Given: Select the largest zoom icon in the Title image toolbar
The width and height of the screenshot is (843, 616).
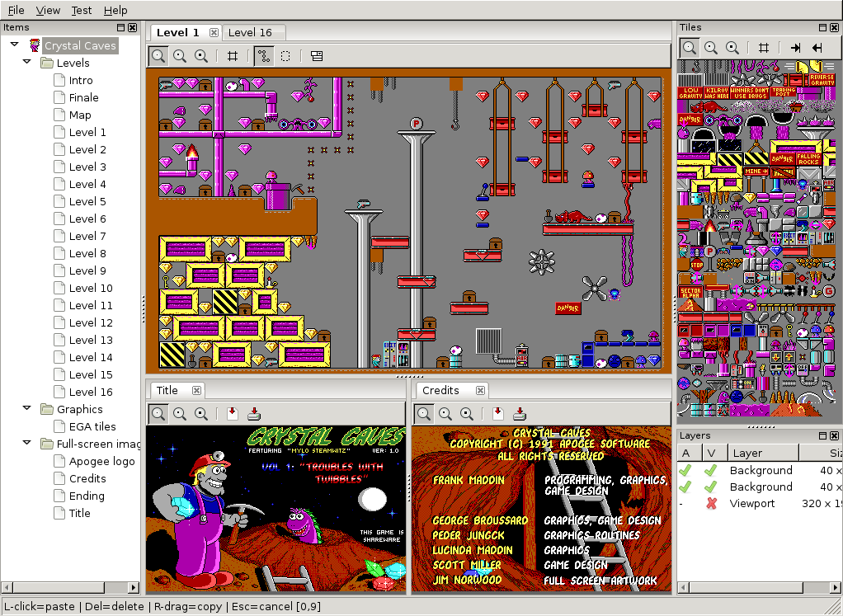Looking at the screenshot, I should click(x=201, y=413).
